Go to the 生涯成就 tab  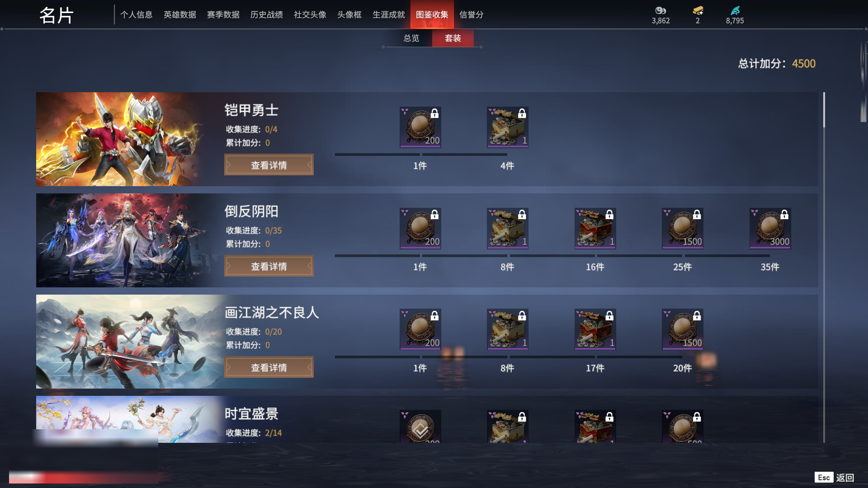[389, 15]
